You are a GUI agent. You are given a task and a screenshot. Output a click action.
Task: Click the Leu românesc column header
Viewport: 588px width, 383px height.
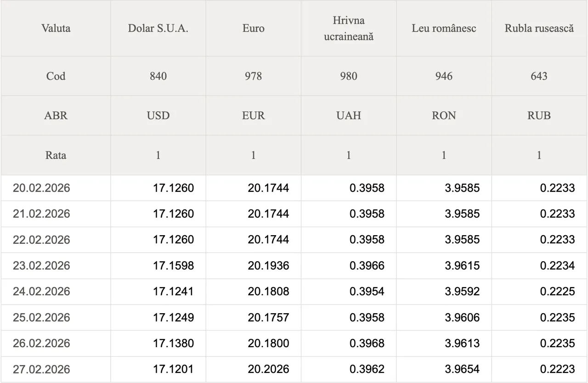pos(444,28)
